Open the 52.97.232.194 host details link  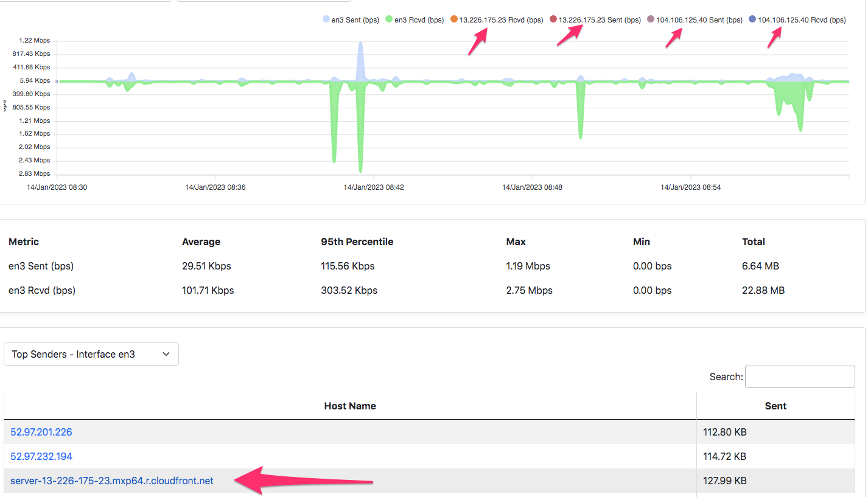[41, 456]
